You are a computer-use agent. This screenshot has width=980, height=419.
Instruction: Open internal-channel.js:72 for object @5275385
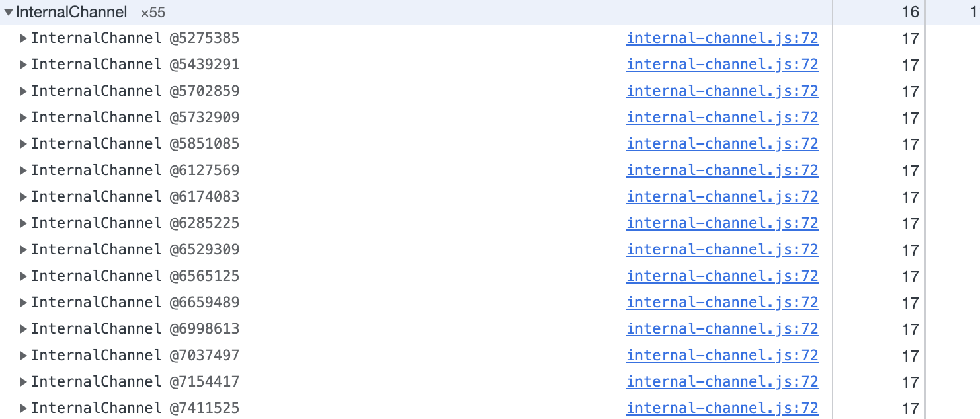point(721,38)
